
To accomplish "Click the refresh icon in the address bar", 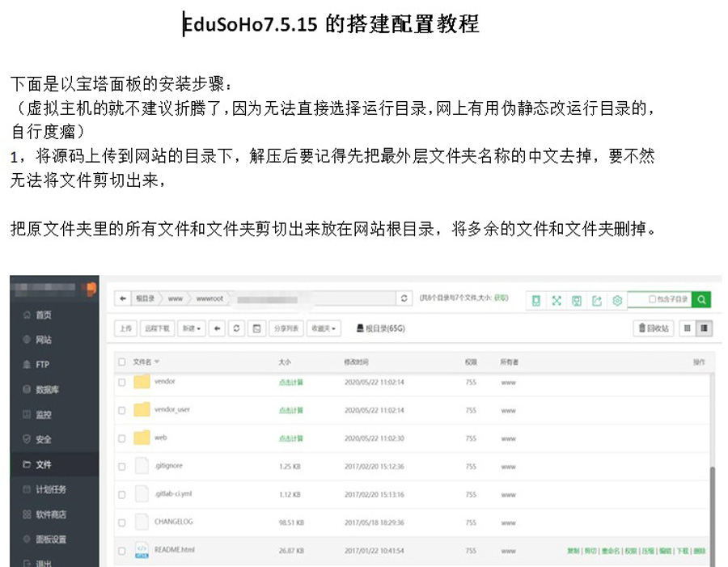I will [x=405, y=299].
